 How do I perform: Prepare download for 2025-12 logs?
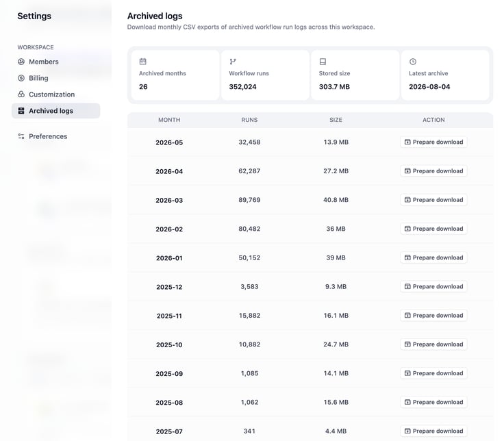tap(433, 287)
